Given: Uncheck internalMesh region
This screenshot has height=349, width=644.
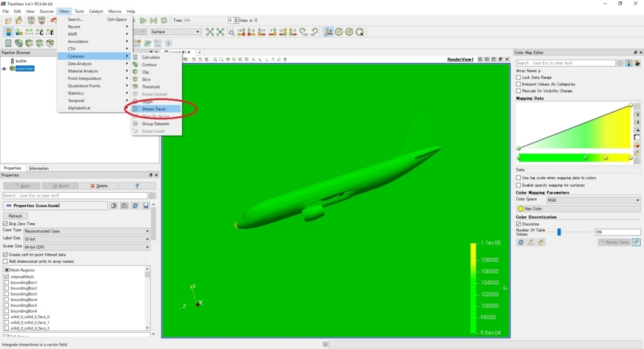Looking at the screenshot, I should tap(6, 277).
